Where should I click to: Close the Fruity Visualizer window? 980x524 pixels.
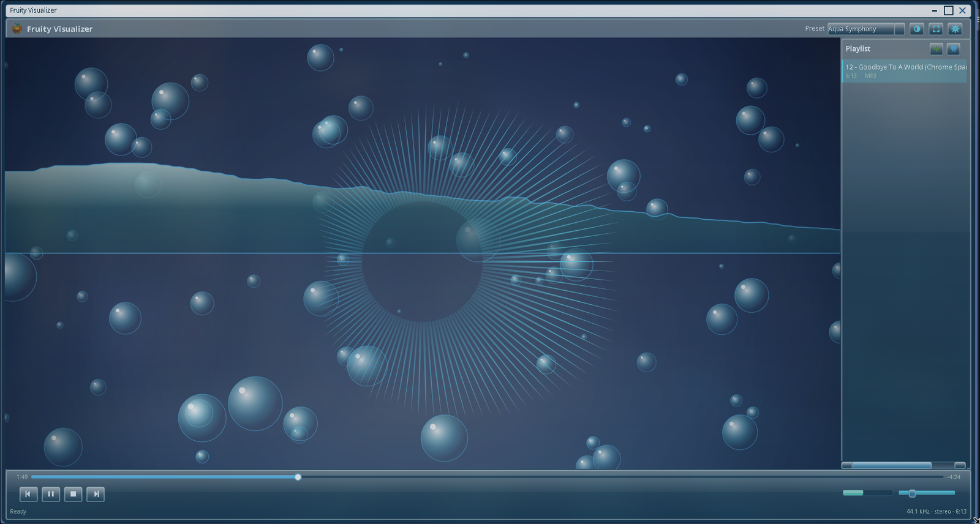point(963,10)
